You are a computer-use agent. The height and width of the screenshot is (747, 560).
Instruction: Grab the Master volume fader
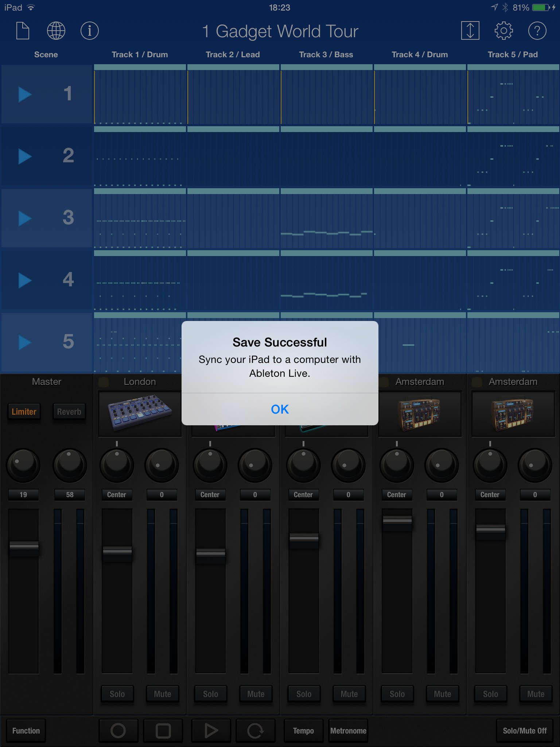pyautogui.click(x=24, y=548)
